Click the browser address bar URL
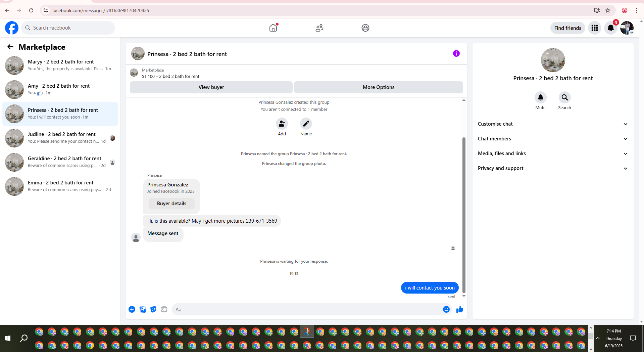Image resolution: width=644 pixels, height=352 pixels. tap(101, 10)
